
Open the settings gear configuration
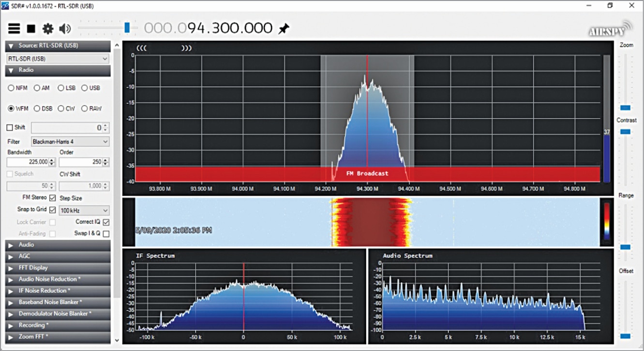coord(47,29)
